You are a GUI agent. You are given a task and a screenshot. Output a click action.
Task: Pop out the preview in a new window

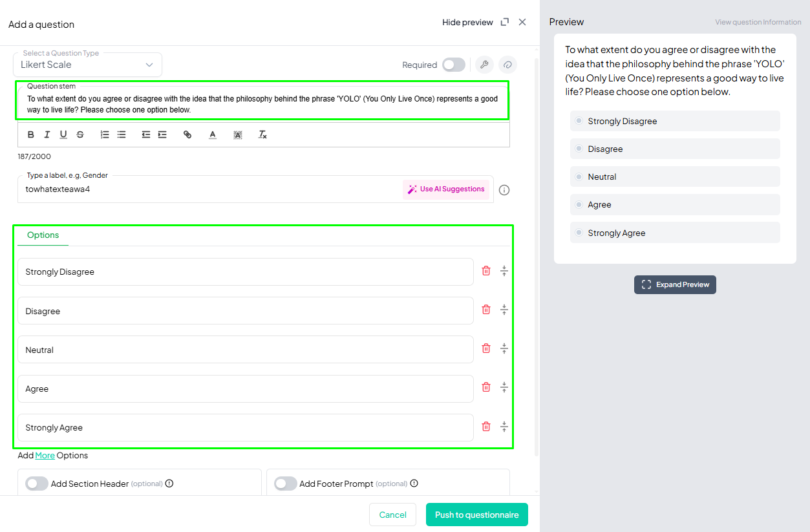(505, 22)
